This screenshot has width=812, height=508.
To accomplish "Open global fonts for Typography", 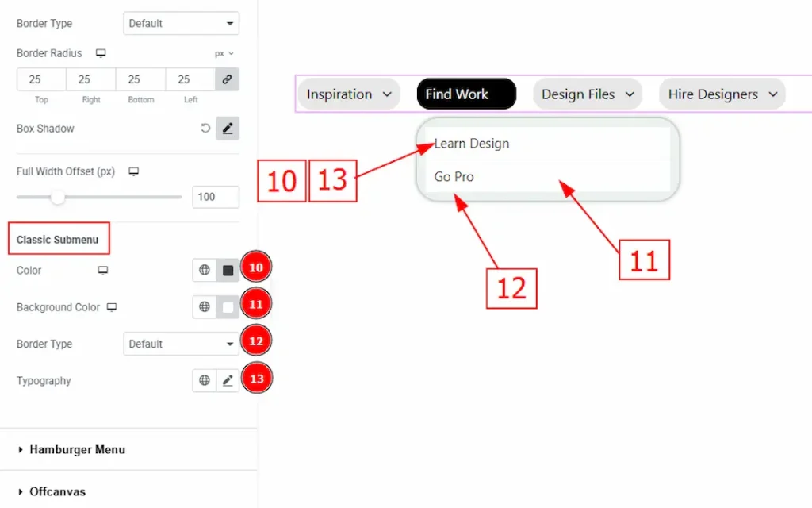I will [205, 381].
